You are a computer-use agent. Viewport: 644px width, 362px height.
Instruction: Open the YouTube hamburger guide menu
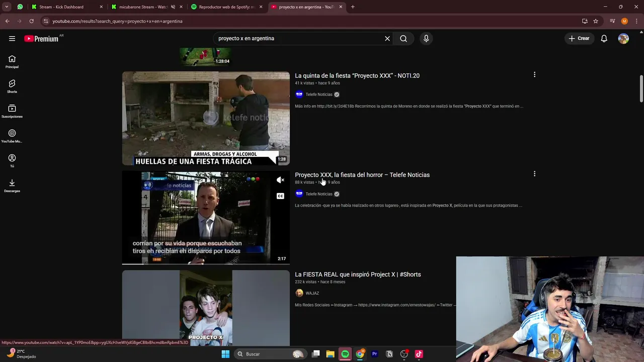(x=12, y=38)
